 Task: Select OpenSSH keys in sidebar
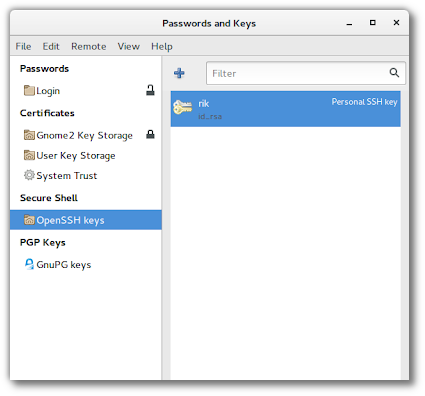(86, 220)
